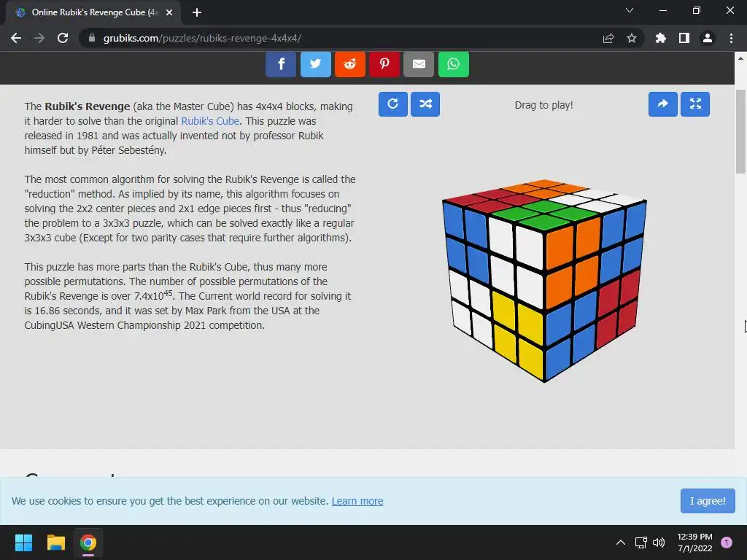Bookmark this page with the star
Viewport: 747px width, 560px height.
click(x=632, y=38)
